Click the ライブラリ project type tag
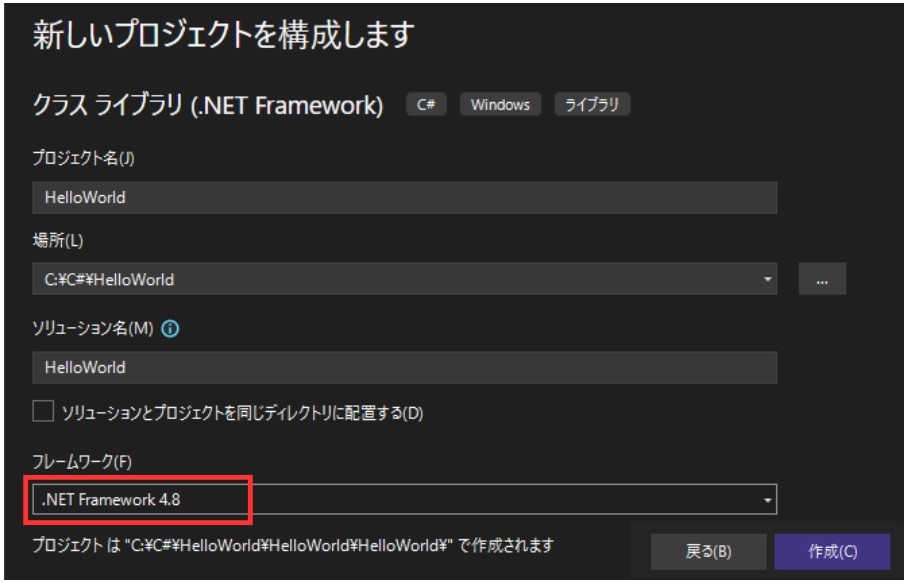This screenshot has height=584, width=908. (x=592, y=104)
